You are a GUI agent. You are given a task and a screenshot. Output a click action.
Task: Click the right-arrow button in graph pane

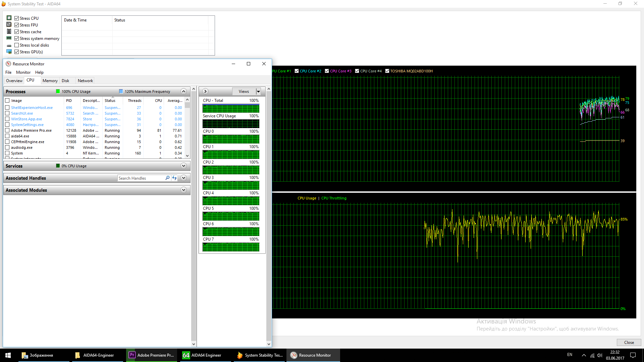[x=205, y=92]
